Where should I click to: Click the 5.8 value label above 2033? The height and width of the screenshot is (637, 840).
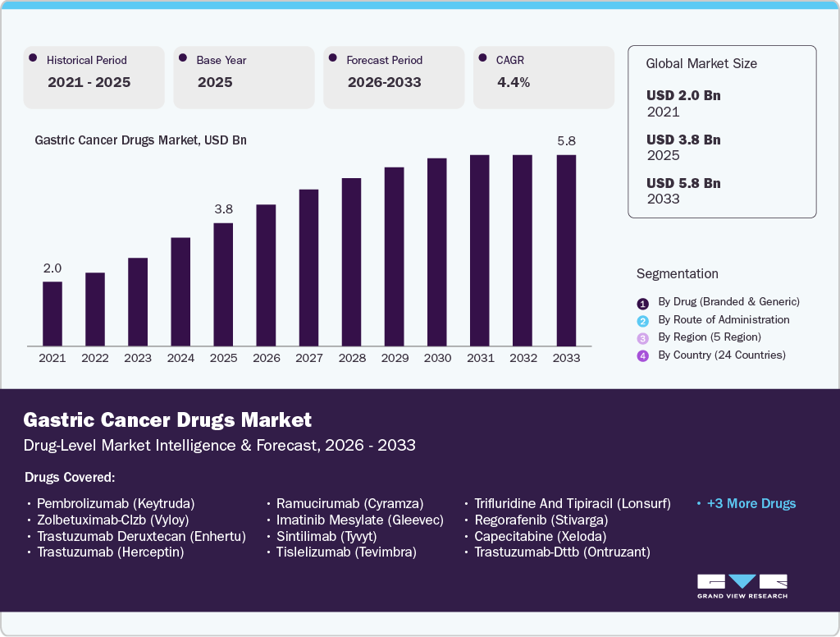(x=566, y=141)
